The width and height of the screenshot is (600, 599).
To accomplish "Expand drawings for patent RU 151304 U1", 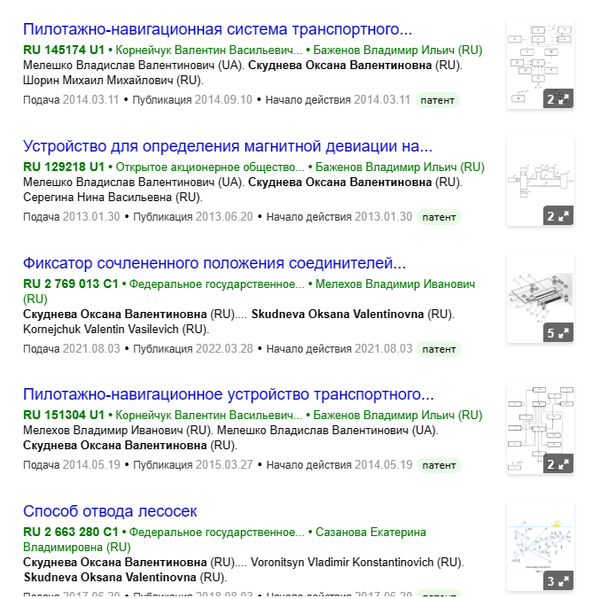I will 558,465.
